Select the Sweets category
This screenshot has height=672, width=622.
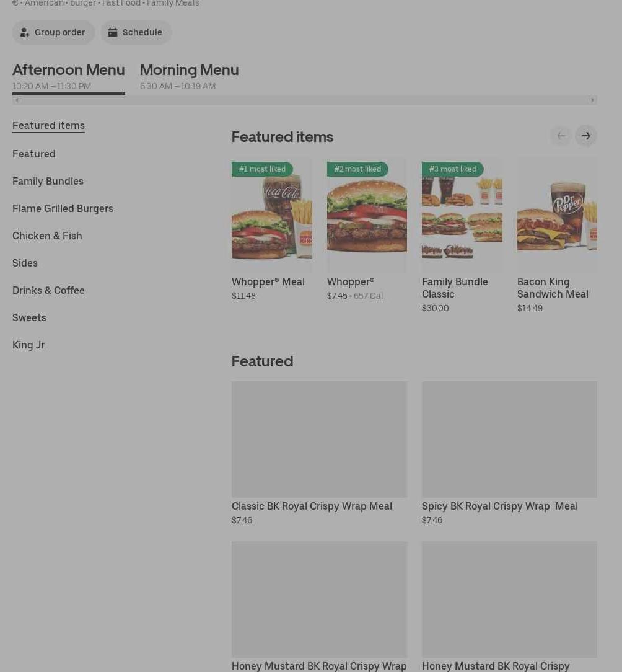click(29, 317)
